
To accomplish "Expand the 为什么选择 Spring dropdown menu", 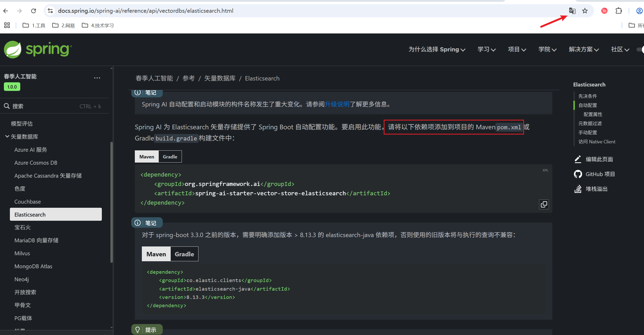I will click(437, 49).
